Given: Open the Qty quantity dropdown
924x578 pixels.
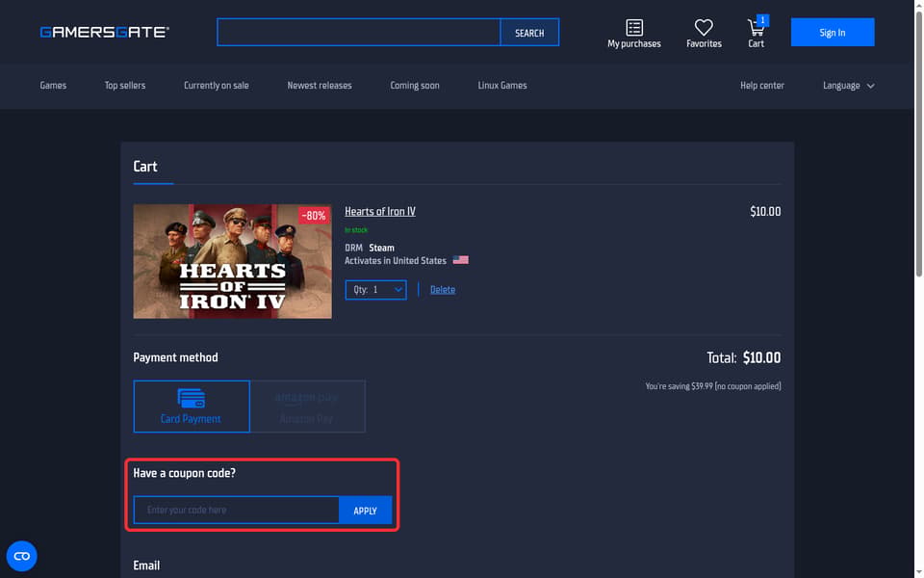Looking at the screenshot, I should (x=376, y=290).
